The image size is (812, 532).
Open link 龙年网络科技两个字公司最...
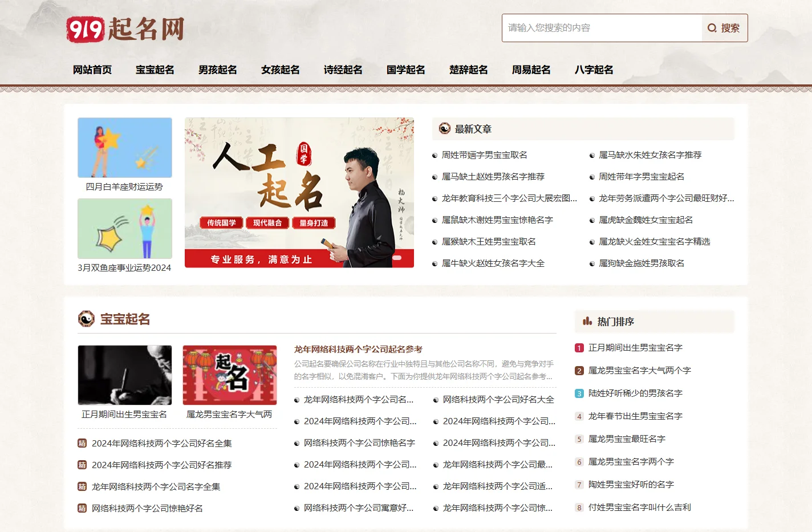point(498,465)
